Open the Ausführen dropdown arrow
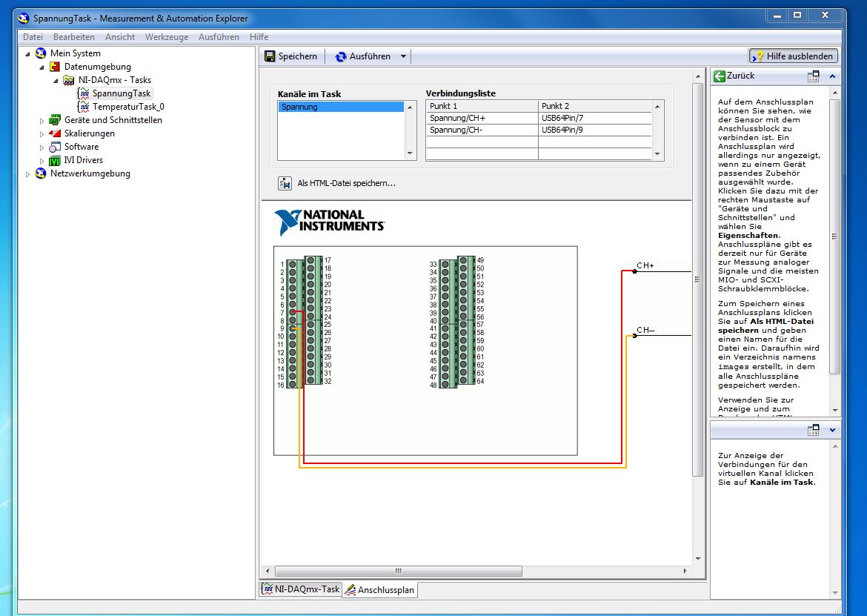The width and height of the screenshot is (867, 616). point(403,56)
